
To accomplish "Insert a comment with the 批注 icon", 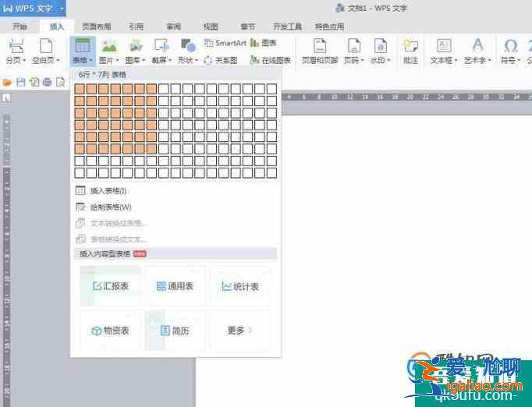I will click(410, 46).
